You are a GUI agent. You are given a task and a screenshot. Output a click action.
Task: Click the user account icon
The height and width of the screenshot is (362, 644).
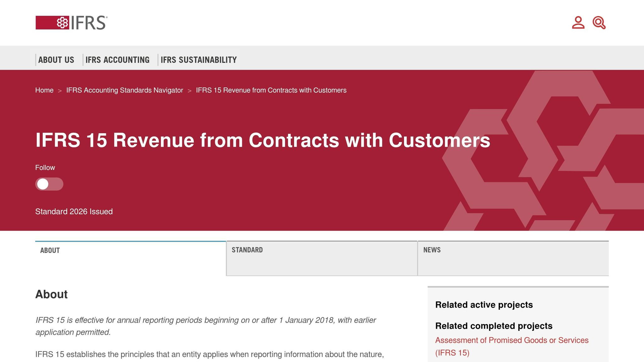click(578, 23)
